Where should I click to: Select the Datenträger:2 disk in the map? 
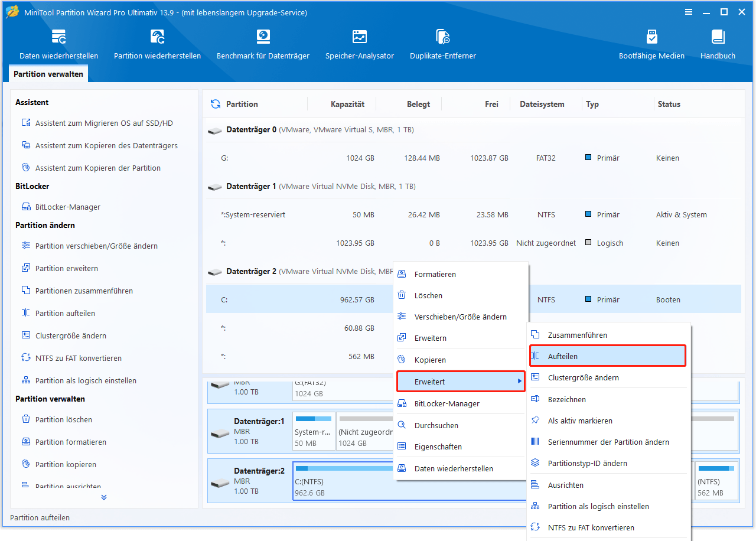coord(250,481)
